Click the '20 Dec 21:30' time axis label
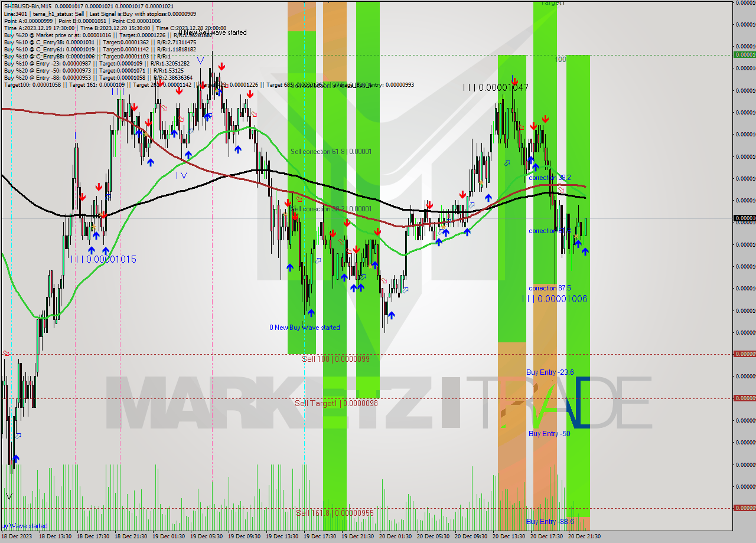The width and height of the screenshot is (756, 543). coord(585,537)
